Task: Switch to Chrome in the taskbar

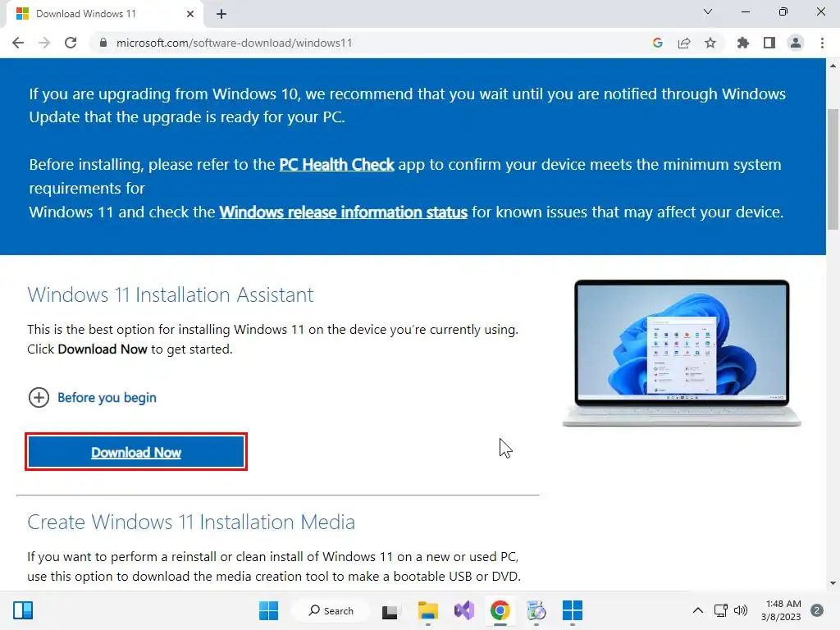Action: coord(500,610)
